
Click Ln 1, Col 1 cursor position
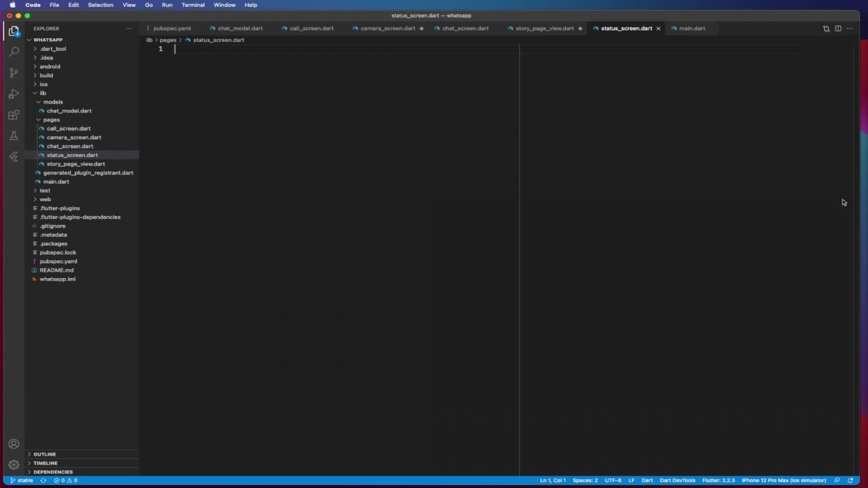tap(553, 481)
